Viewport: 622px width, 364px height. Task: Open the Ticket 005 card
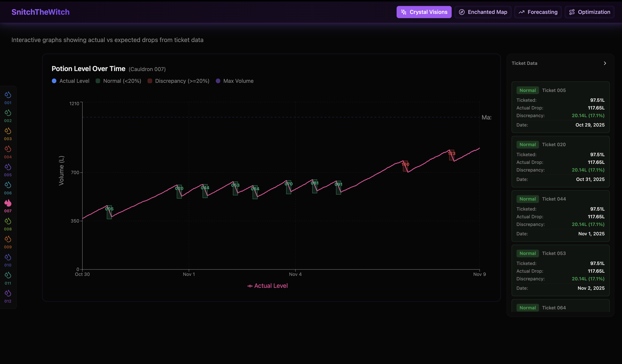pyautogui.click(x=560, y=107)
